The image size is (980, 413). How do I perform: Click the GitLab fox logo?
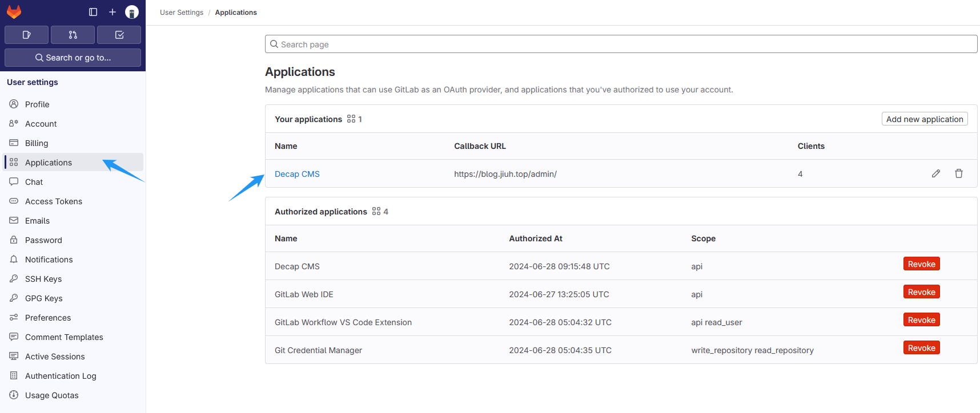tap(14, 12)
